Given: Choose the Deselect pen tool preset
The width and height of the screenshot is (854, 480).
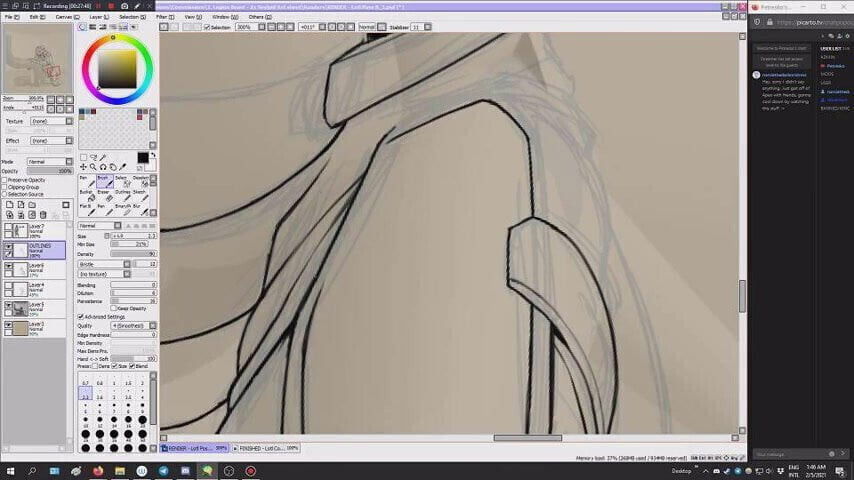Looking at the screenshot, I should [140, 181].
